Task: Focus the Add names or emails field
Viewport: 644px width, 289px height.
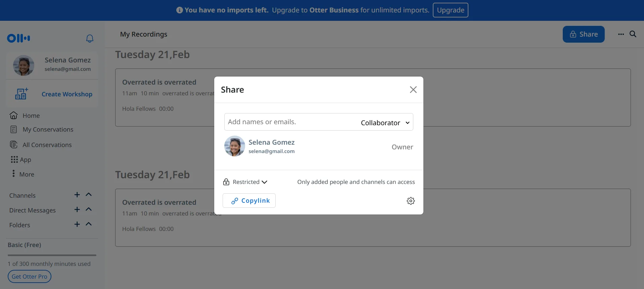Action: [289, 122]
